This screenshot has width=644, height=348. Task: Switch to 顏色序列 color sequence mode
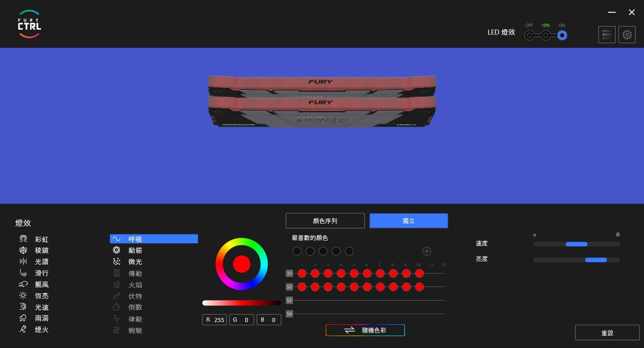point(325,221)
